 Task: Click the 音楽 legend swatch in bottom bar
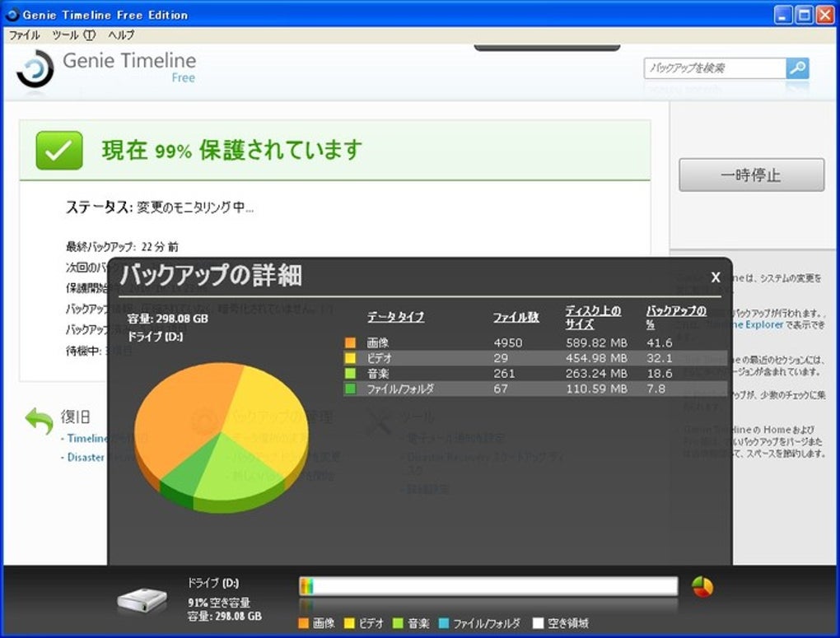pyautogui.click(x=398, y=623)
